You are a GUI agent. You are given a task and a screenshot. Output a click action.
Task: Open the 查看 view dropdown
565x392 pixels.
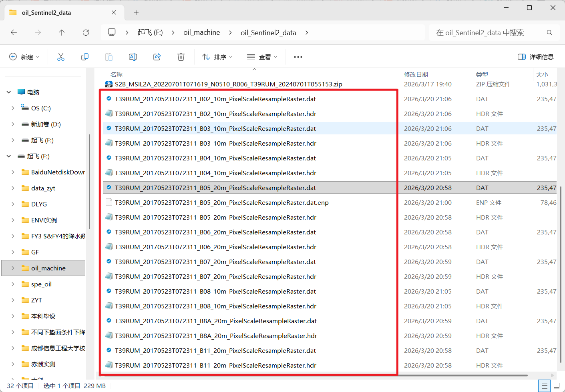[262, 57]
